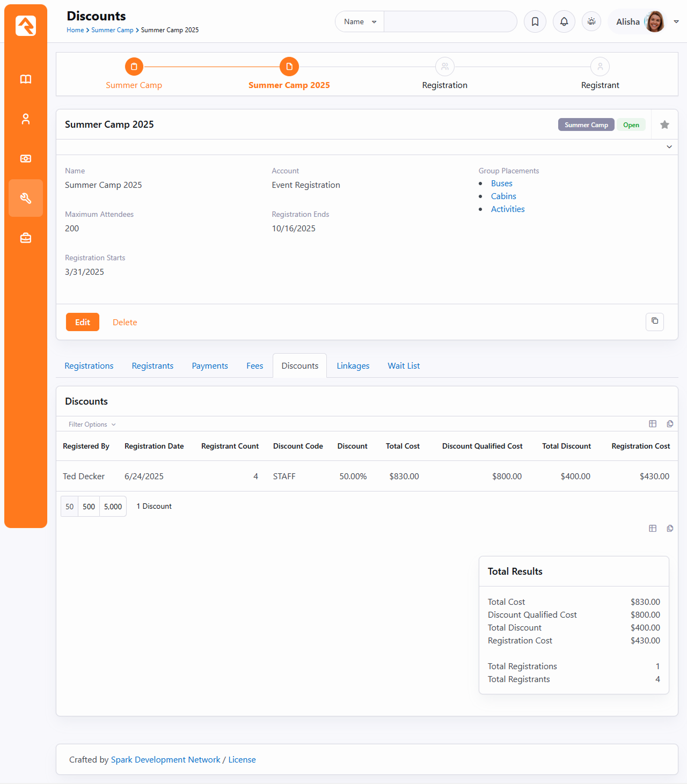Open the book icon in sidebar
Screen dimensions: 687x784
tap(26, 79)
